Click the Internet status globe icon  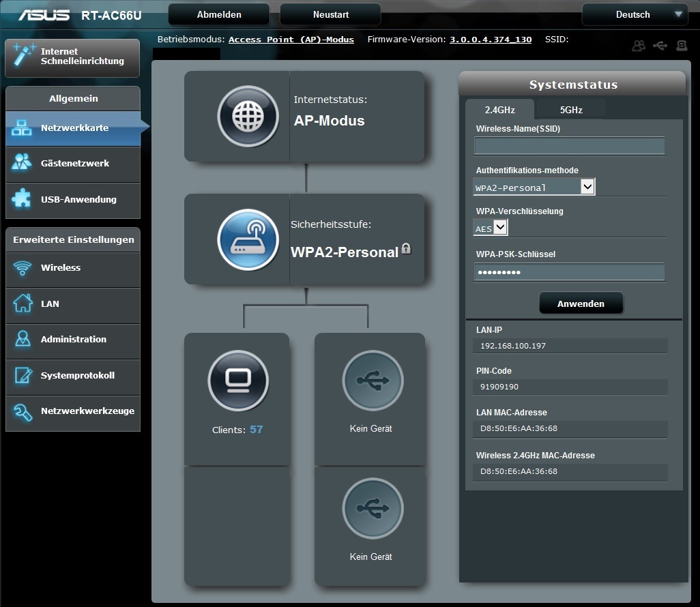[248, 117]
